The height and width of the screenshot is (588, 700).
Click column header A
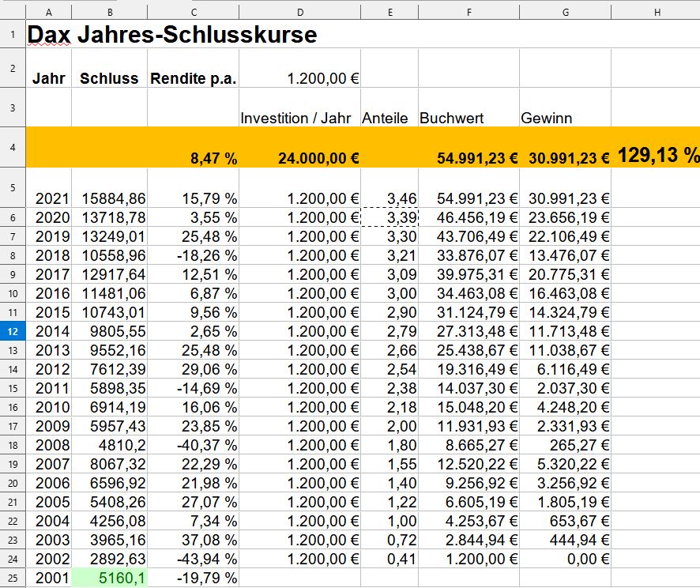pos(49,13)
